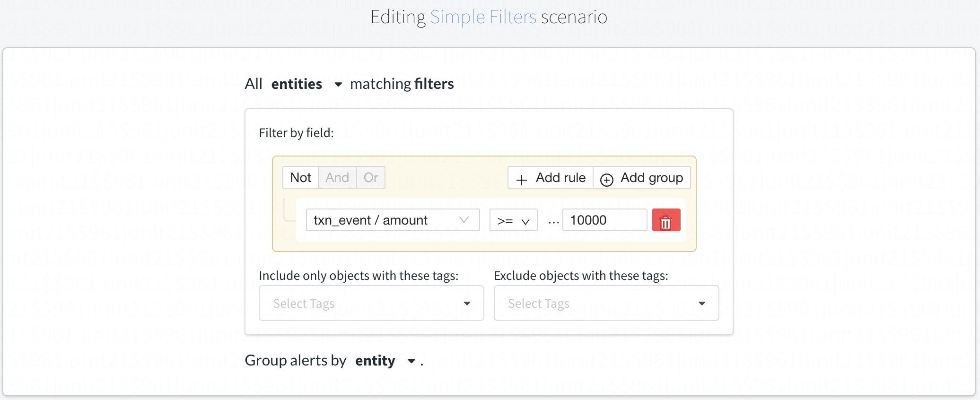Click the circled plus icon on Add group
The image size is (980, 400).
[606, 180]
